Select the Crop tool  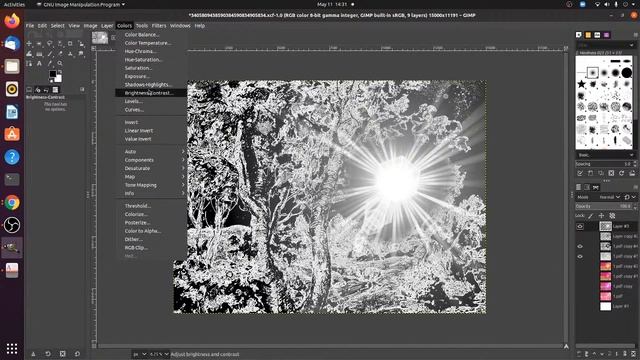tap(70, 43)
